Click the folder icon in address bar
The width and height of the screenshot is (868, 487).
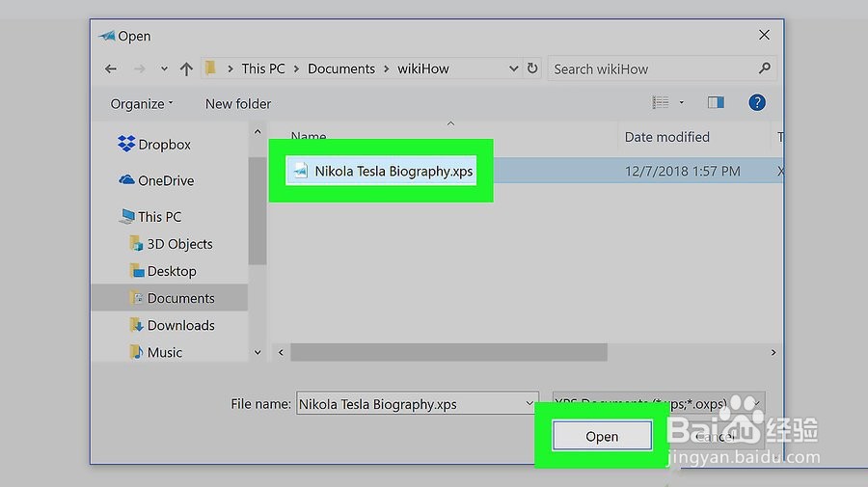[210, 68]
